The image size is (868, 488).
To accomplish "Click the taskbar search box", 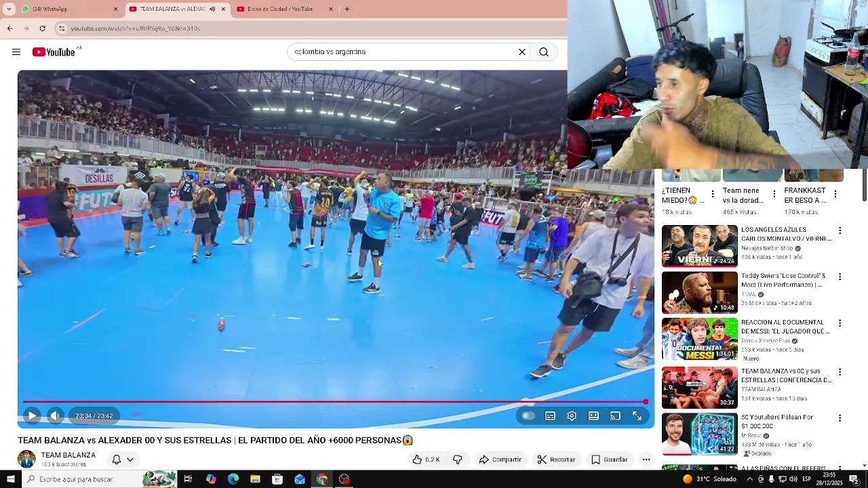I will coord(99,479).
